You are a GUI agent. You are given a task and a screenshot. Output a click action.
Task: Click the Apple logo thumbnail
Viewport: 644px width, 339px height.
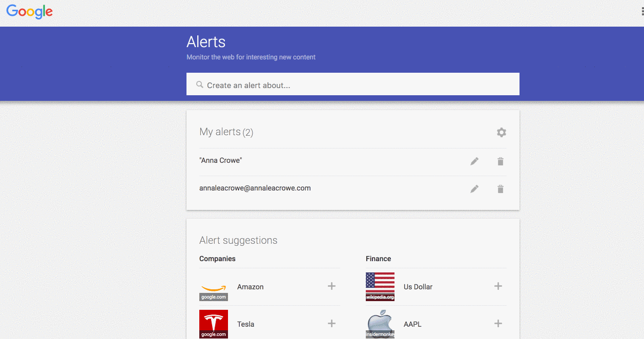coord(380,324)
